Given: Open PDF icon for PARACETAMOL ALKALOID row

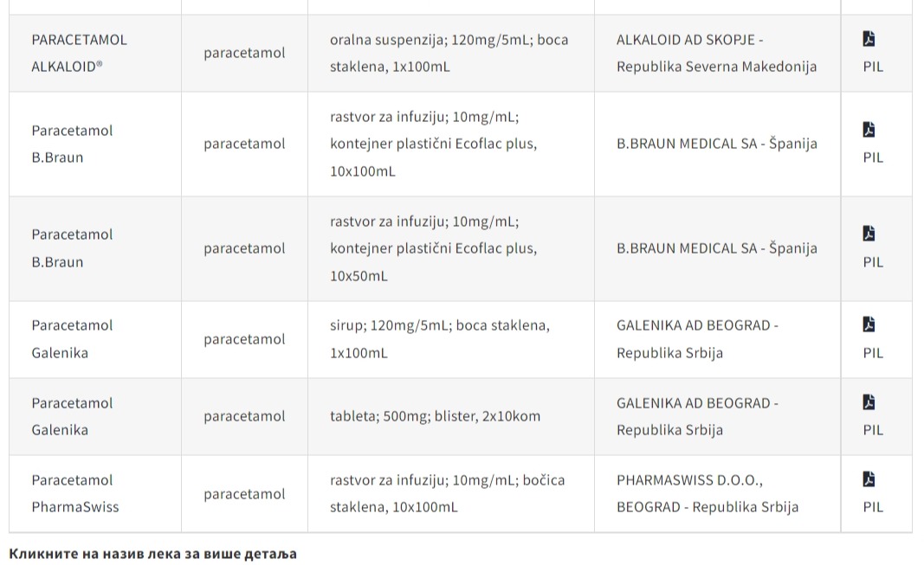Looking at the screenshot, I should click(x=869, y=39).
